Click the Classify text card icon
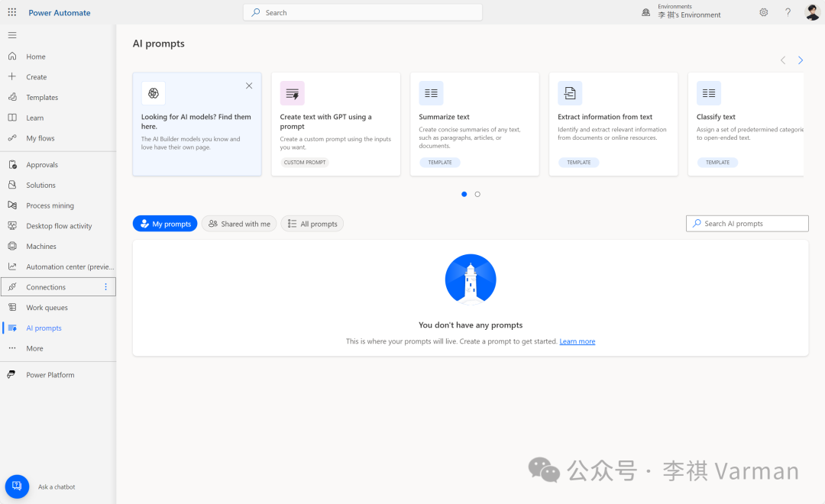Viewport: 825px width, 504px height. tap(709, 93)
